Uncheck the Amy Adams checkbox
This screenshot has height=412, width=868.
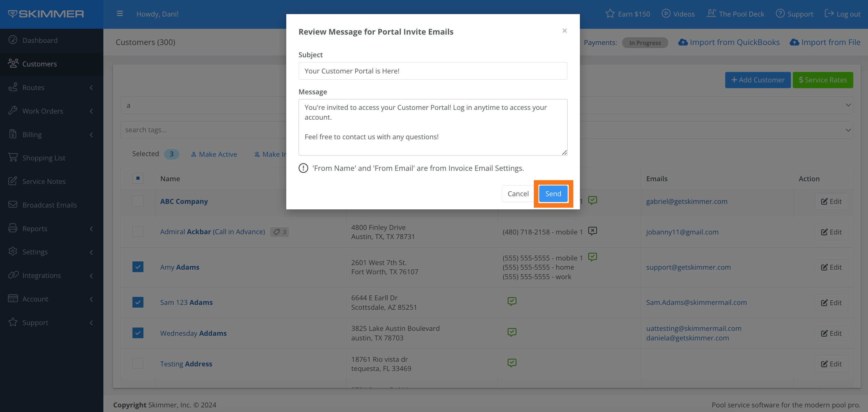(x=138, y=267)
